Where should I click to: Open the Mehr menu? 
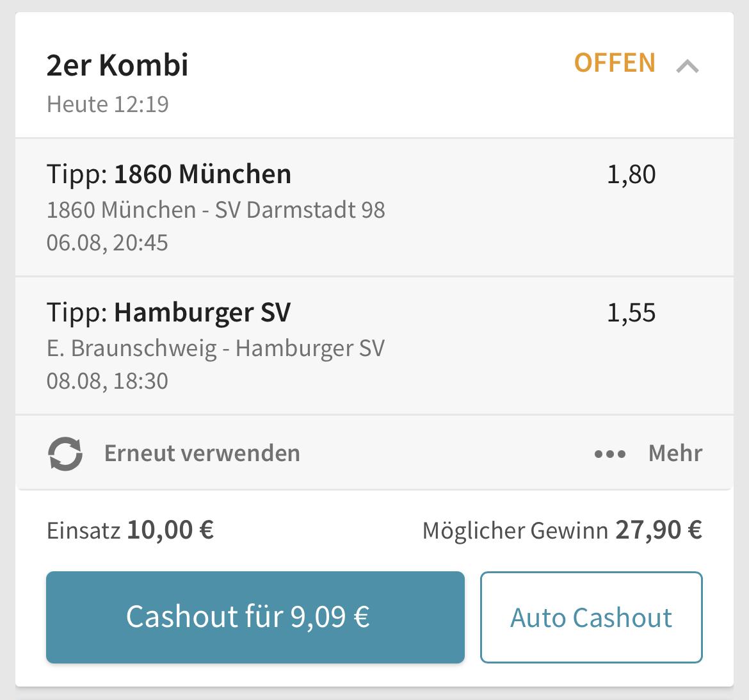tap(675, 453)
